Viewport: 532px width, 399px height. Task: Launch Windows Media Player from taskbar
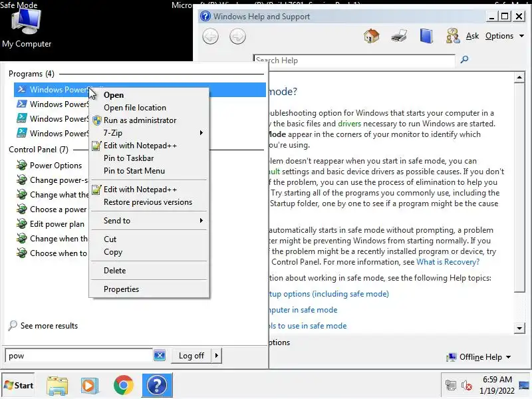[89, 385]
